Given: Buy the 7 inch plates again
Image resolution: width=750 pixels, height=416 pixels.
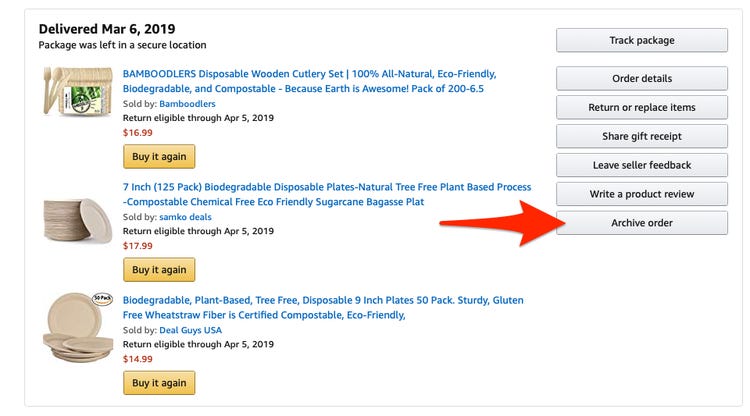Looking at the screenshot, I should click(x=159, y=270).
